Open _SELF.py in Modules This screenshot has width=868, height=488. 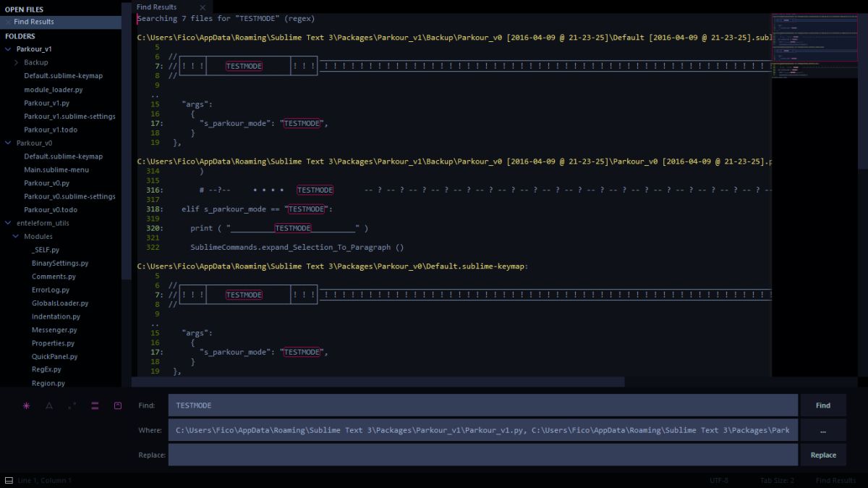pos(46,250)
